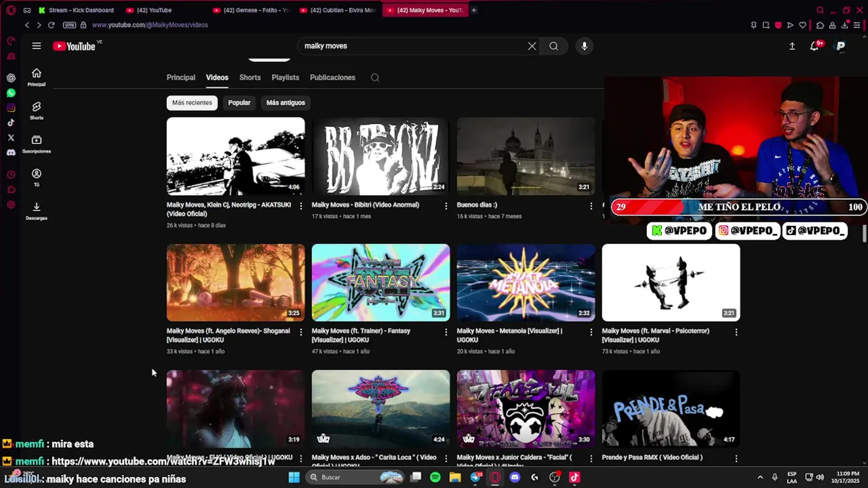The height and width of the screenshot is (488, 868).
Task: Open more options for AKATSUKI video
Action: tap(301, 206)
